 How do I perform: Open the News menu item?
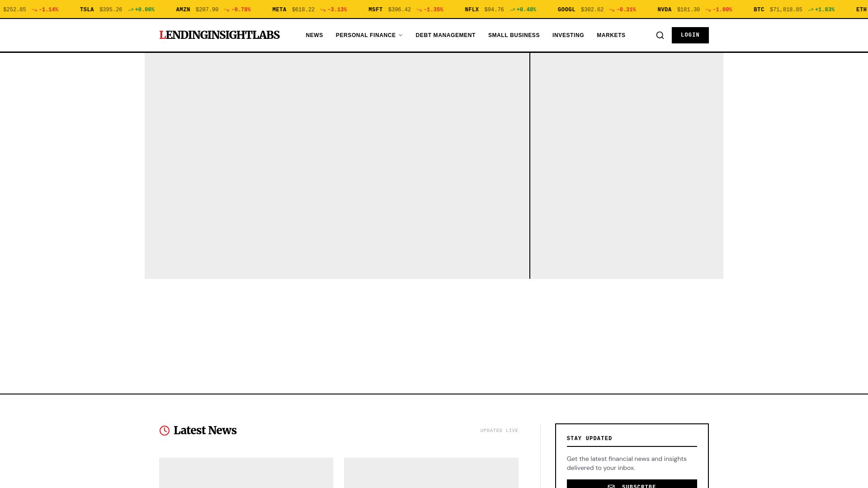pyautogui.click(x=314, y=35)
